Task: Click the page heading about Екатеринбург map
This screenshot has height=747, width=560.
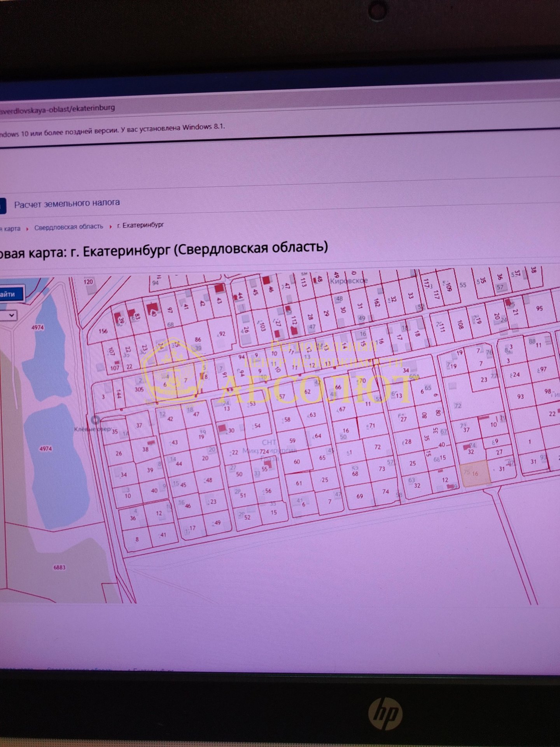Action: coord(163,249)
